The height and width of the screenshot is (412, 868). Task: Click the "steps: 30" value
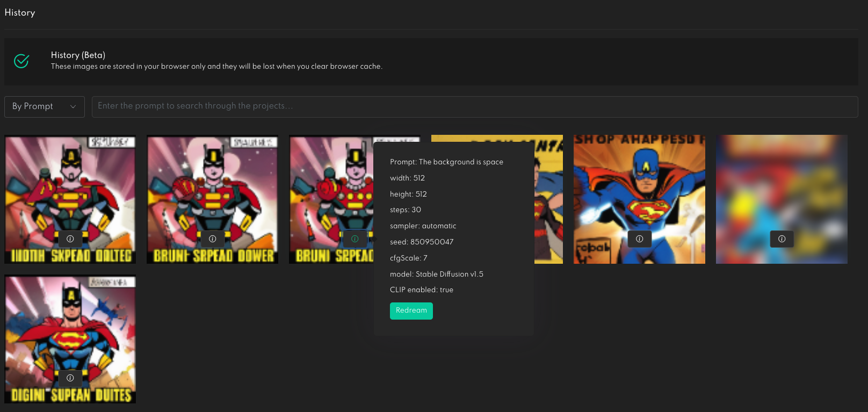point(406,209)
